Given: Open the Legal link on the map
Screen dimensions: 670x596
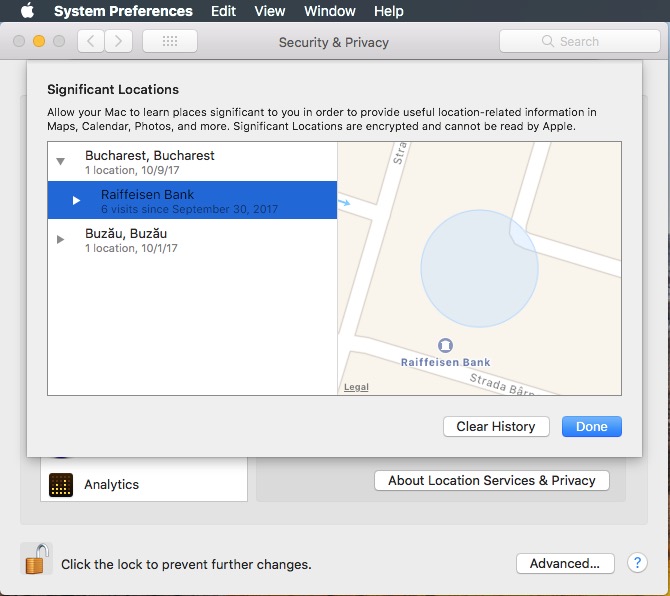Looking at the screenshot, I should (x=356, y=387).
